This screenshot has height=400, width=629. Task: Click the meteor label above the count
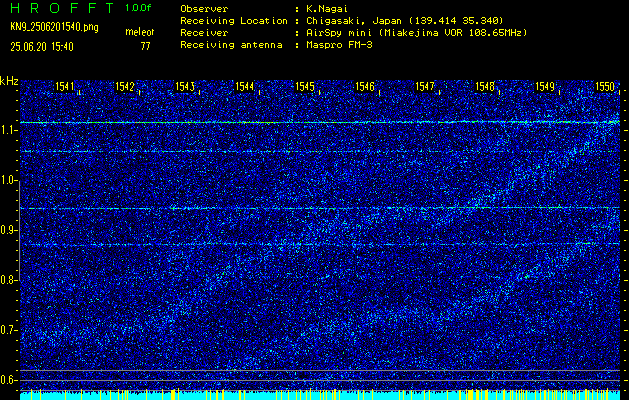coord(140,32)
